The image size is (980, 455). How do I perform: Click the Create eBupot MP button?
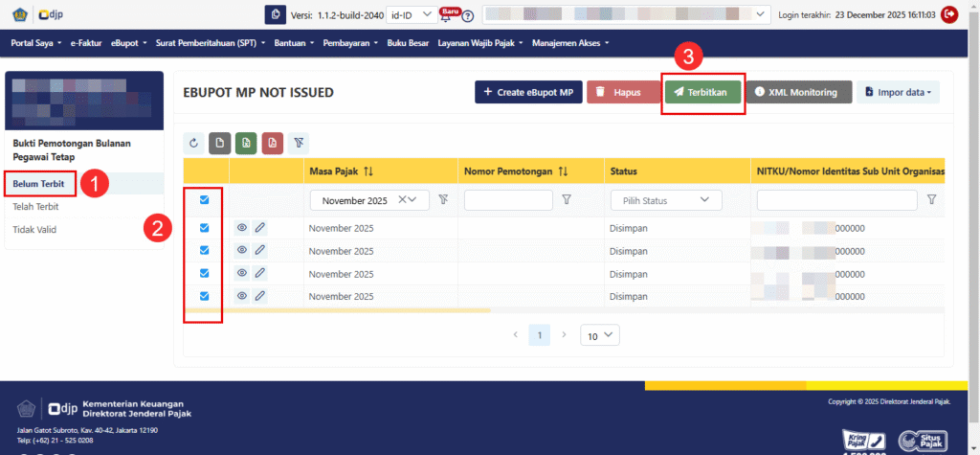click(x=527, y=92)
